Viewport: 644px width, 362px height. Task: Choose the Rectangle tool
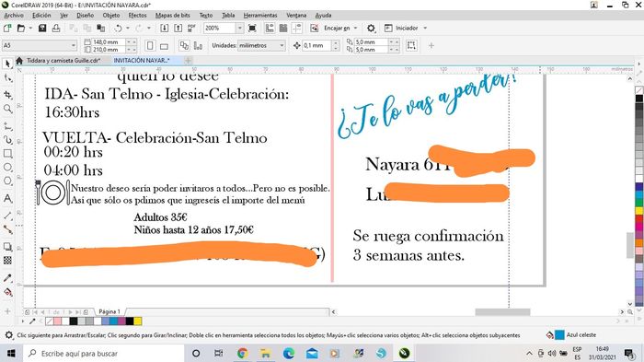point(7,154)
